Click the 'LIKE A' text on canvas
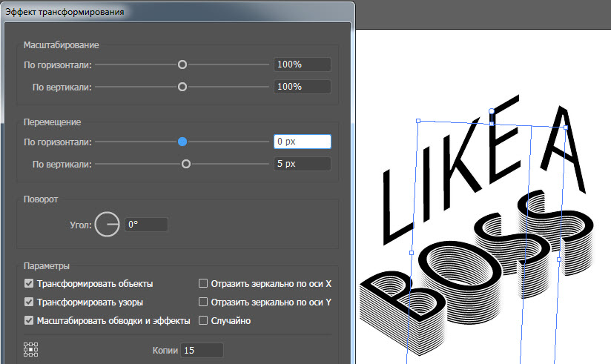Screen dimensions: 611x364 click(484, 170)
